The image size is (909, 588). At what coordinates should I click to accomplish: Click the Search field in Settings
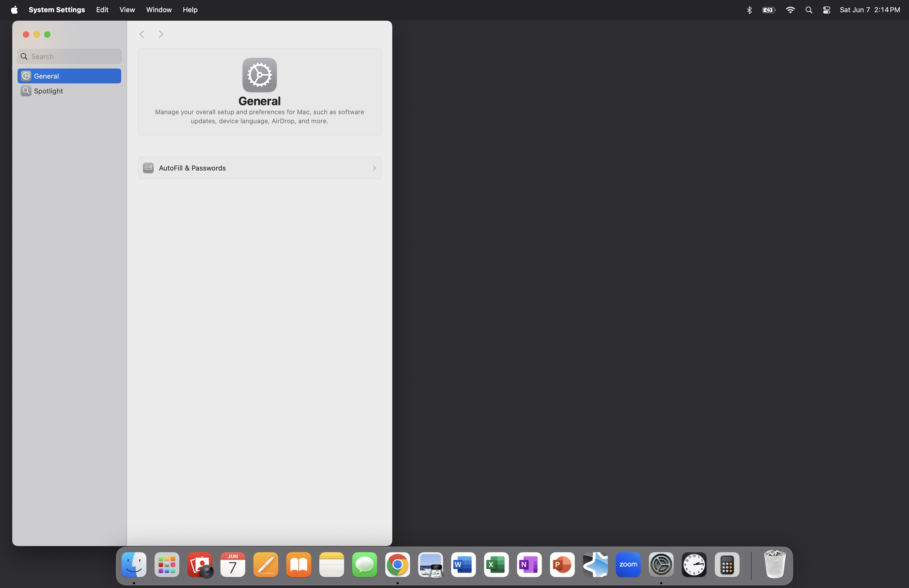coord(69,57)
